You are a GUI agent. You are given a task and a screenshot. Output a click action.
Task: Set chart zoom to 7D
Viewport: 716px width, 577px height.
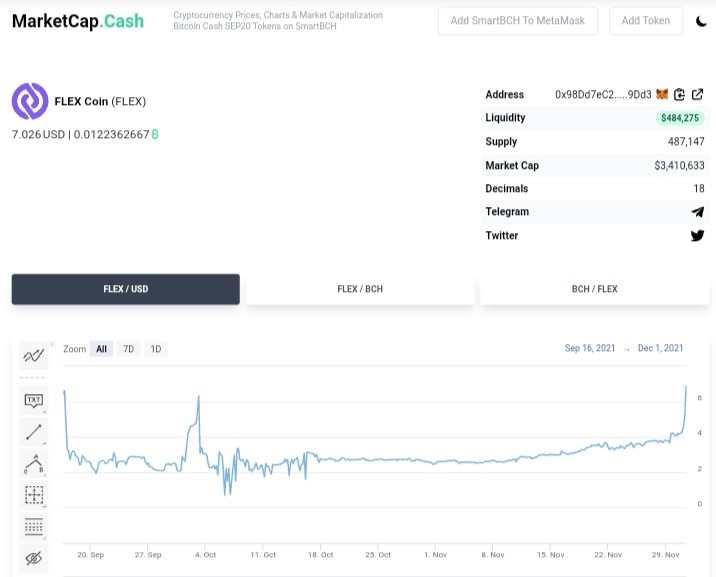click(128, 349)
